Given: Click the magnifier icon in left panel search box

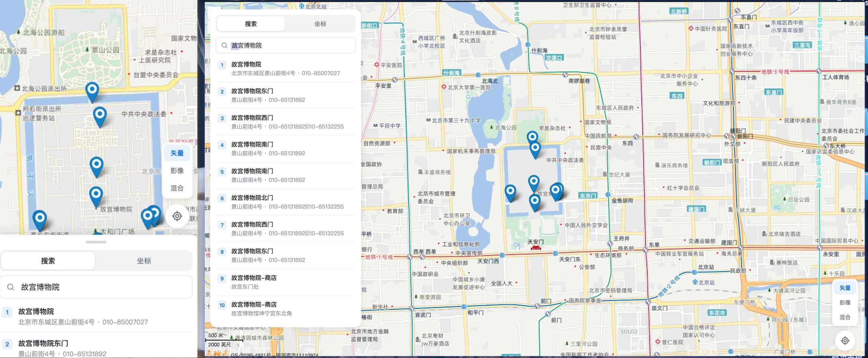Looking at the screenshot, I should [10, 287].
